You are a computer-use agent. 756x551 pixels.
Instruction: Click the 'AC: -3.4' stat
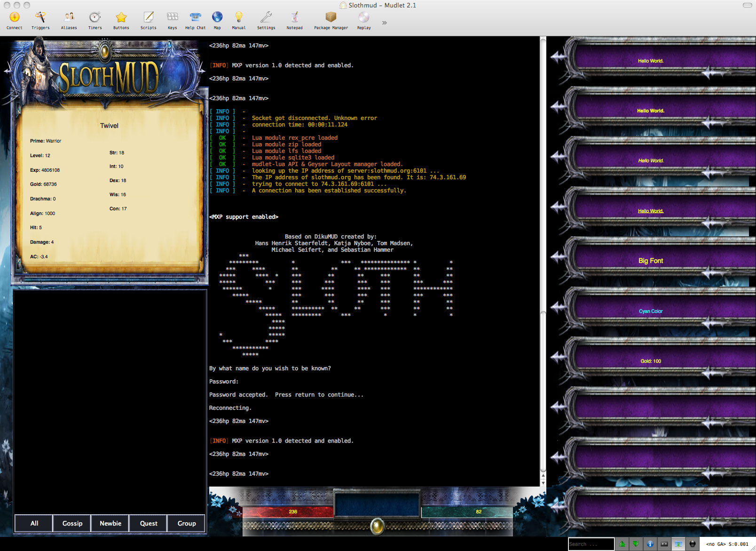click(x=39, y=256)
